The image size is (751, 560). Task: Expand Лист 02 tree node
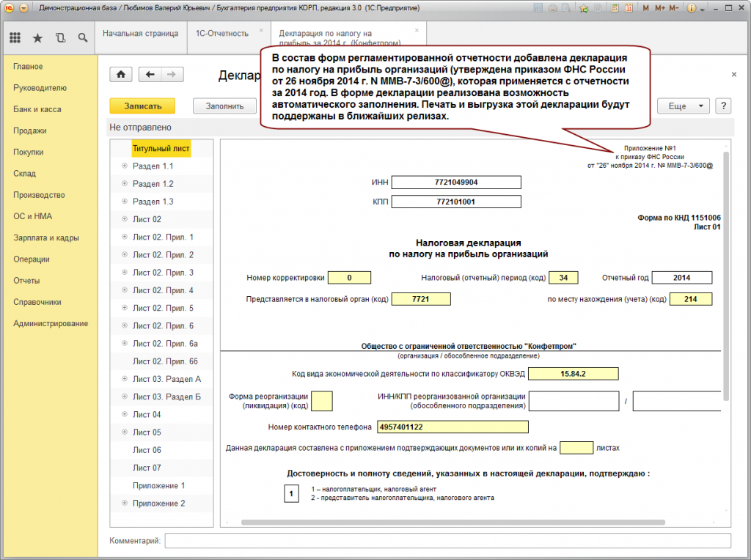point(125,218)
